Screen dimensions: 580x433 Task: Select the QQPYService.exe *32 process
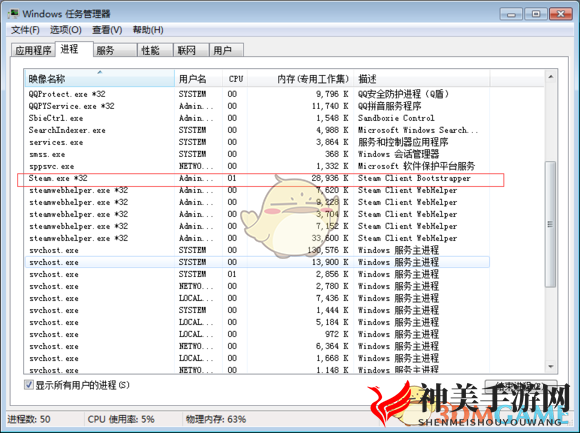tap(257, 106)
